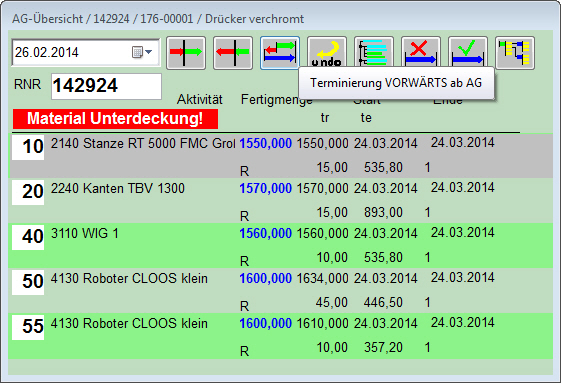Click the Terminierung VORWÄRTS ab AG icon
Image resolution: width=561 pixels, height=383 pixels.
(x=280, y=53)
